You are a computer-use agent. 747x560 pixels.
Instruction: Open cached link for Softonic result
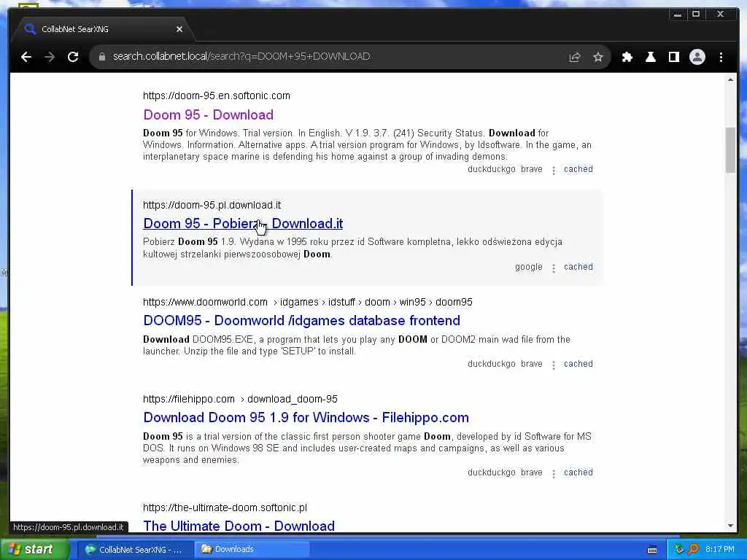click(578, 169)
